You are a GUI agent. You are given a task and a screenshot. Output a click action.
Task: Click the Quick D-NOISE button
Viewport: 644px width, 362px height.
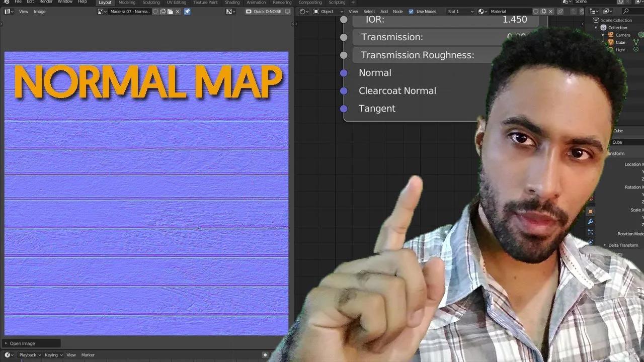coord(267,11)
